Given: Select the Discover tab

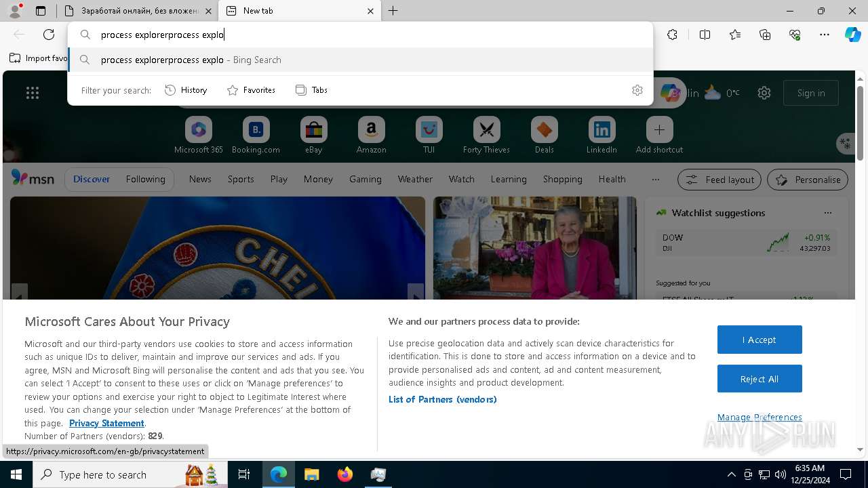Looking at the screenshot, I should point(92,180).
